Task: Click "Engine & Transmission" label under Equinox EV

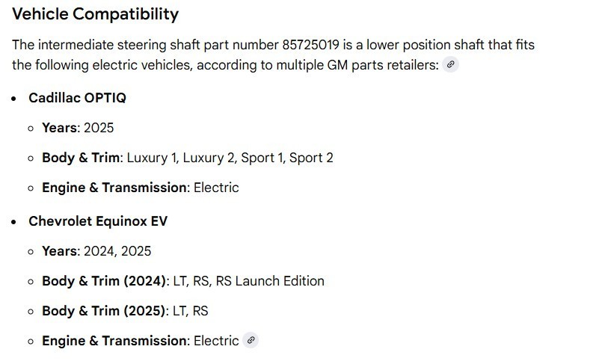Action: [x=114, y=341]
